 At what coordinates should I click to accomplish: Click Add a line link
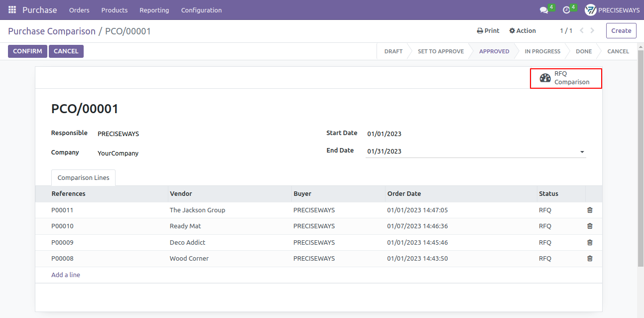click(66, 275)
